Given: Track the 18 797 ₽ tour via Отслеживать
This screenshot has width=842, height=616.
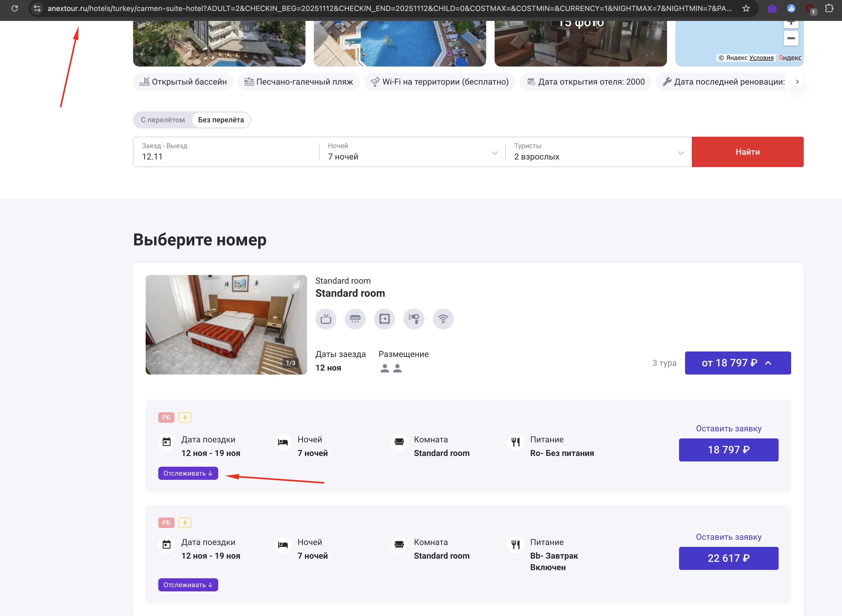Looking at the screenshot, I should coord(188,473).
